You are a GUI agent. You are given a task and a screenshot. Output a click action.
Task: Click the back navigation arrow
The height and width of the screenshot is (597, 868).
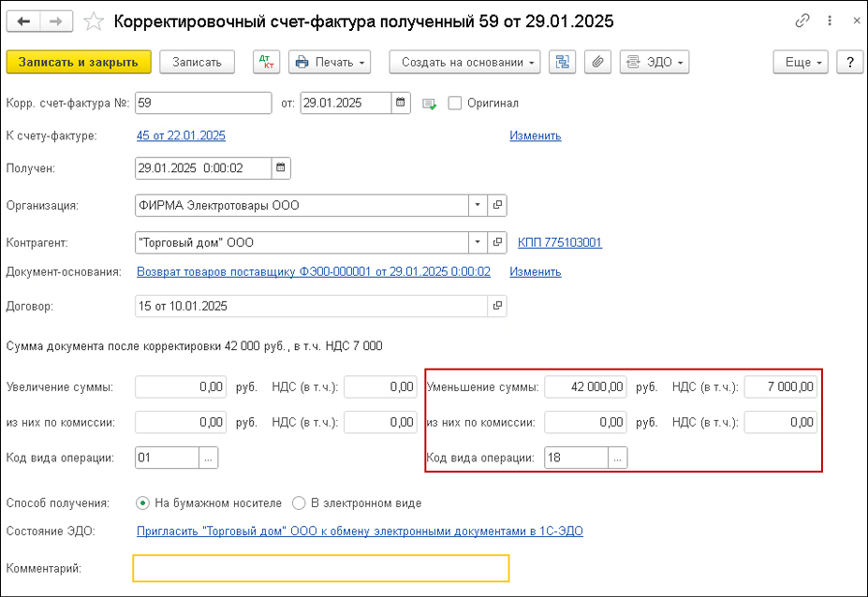23,21
